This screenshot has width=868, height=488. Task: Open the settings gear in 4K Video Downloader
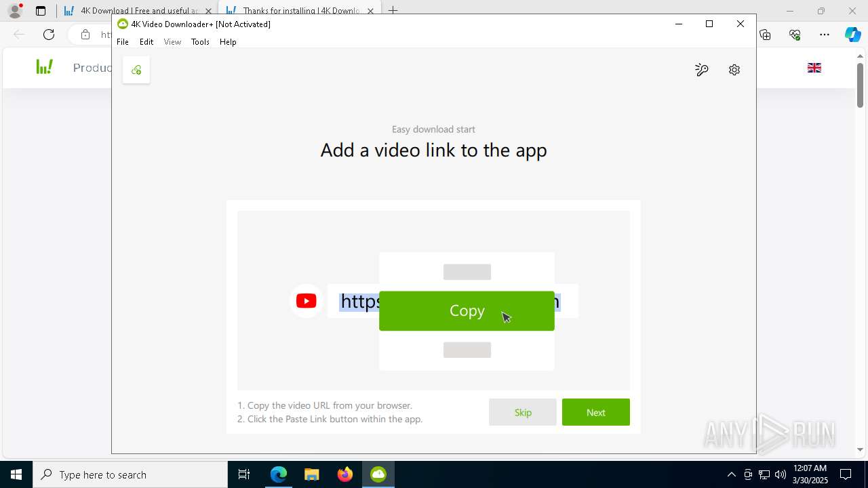734,70
